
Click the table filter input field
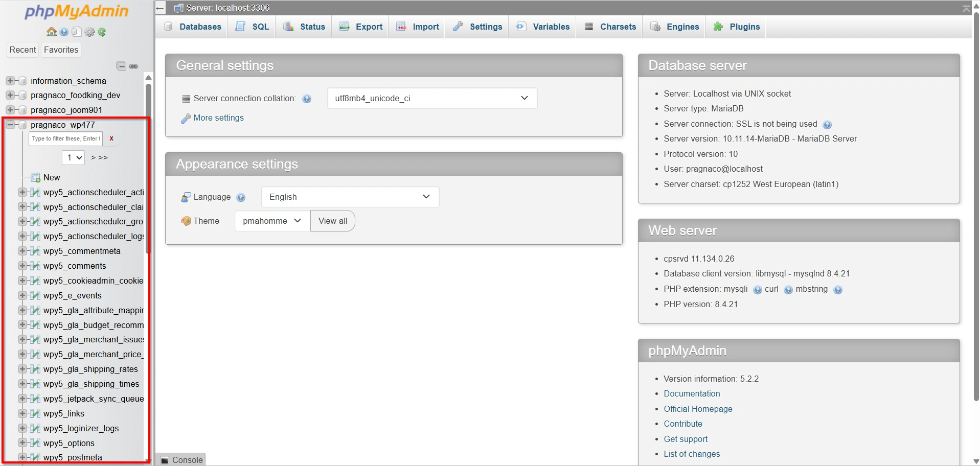coord(66,138)
